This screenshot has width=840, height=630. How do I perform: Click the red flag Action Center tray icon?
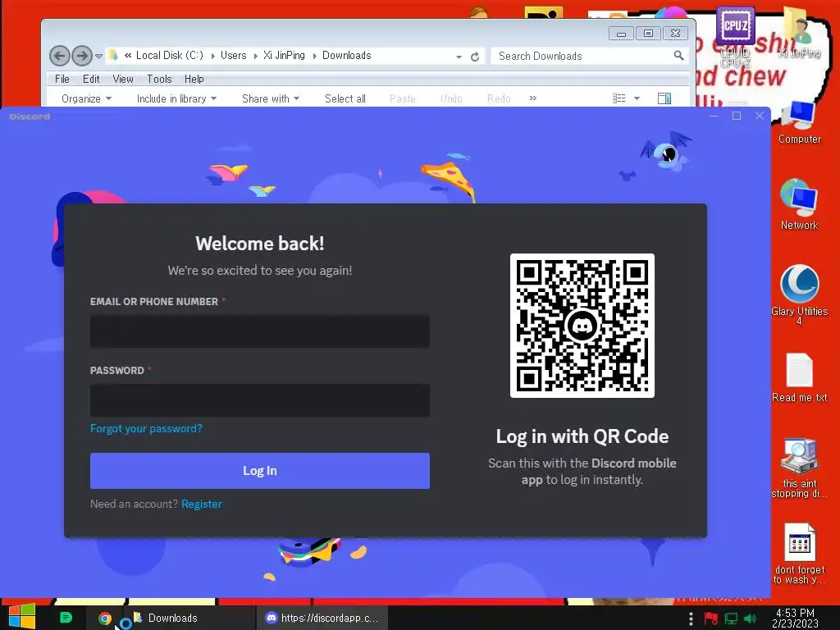(x=711, y=619)
